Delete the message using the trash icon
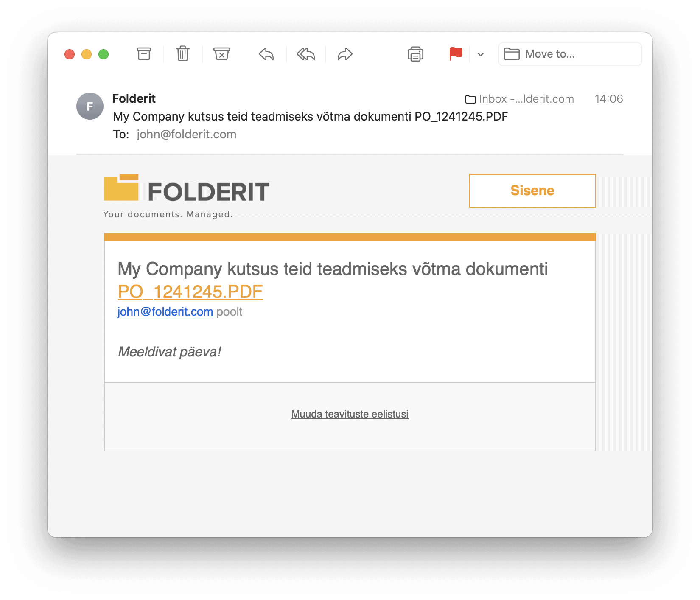700x600 pixels. (x=183, y=54)
